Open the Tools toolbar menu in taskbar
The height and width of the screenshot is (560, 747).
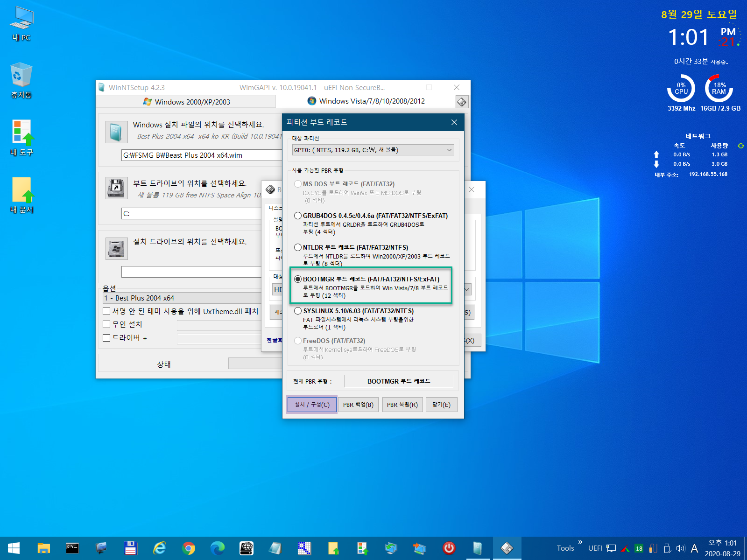pos(565,548)
